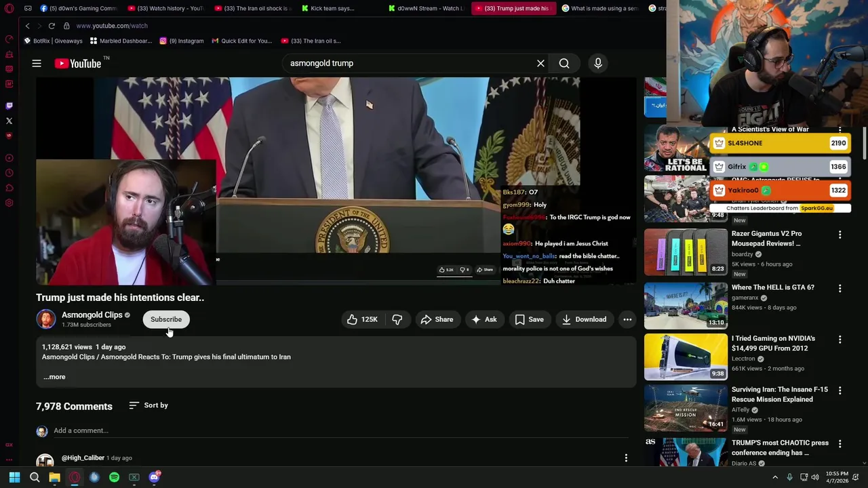The width and height of the screenshot is (868, 488).
Task: Like the video showing 125K likes
Action: pyautogui.click(x=363, y=319)
